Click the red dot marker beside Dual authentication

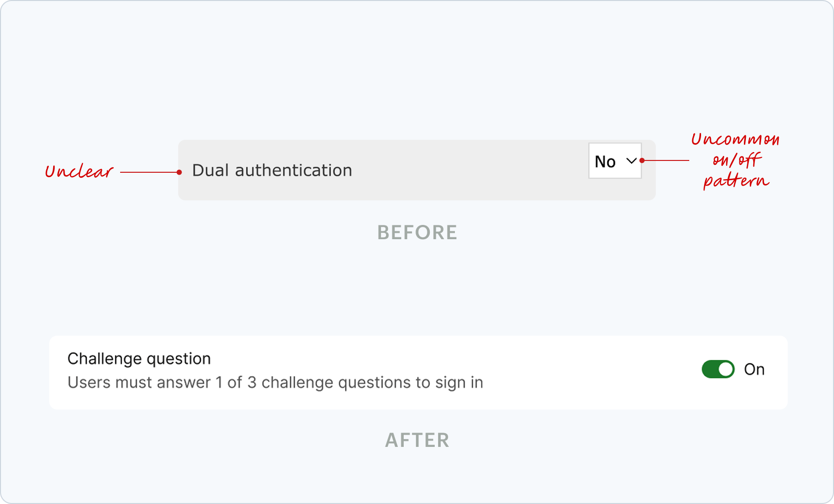[x=179, y=172]
